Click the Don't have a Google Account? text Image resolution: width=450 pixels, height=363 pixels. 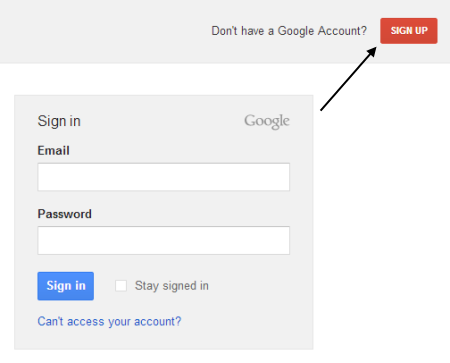coord(289,31)
